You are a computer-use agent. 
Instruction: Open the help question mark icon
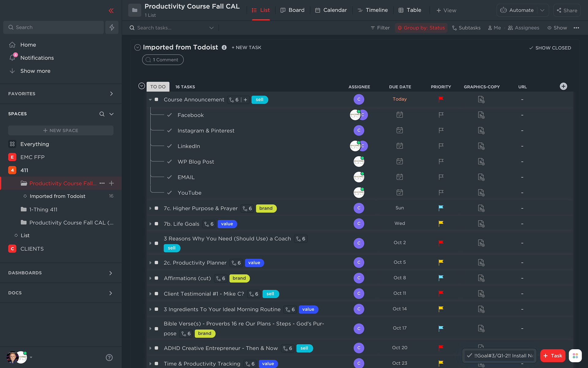pos(109,357)
